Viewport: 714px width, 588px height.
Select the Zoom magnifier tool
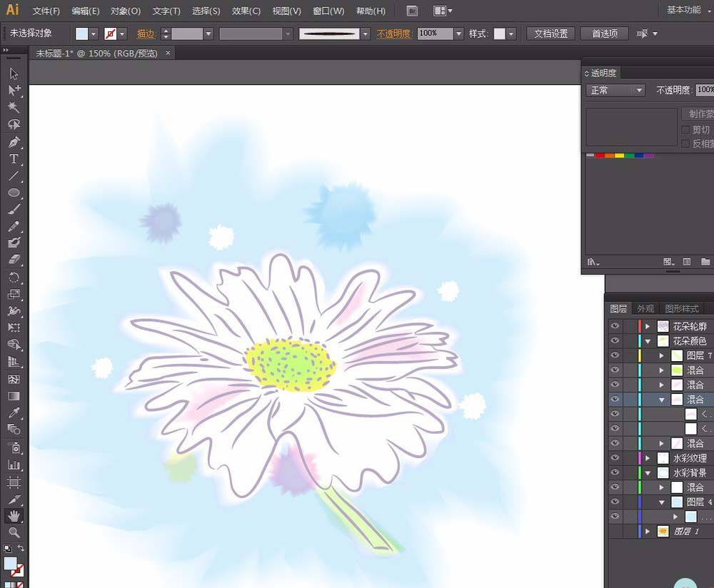pos(14,532)
